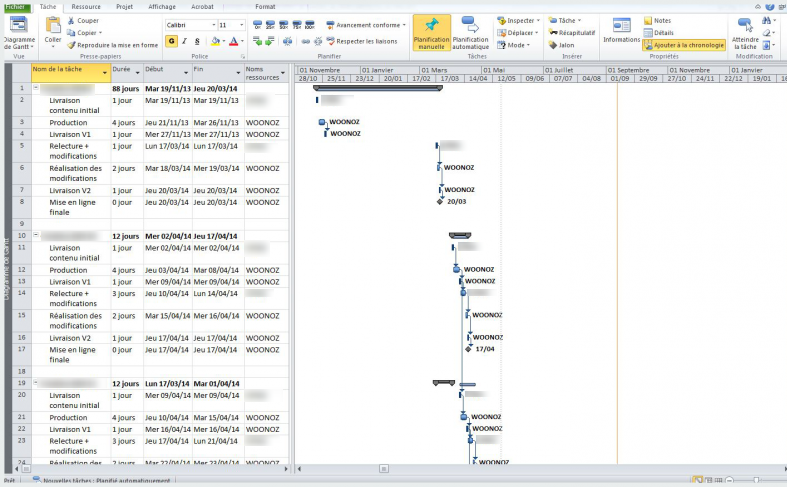Adjust the zoom slider in status bar
787x490 pixels.
coord(756,480)
